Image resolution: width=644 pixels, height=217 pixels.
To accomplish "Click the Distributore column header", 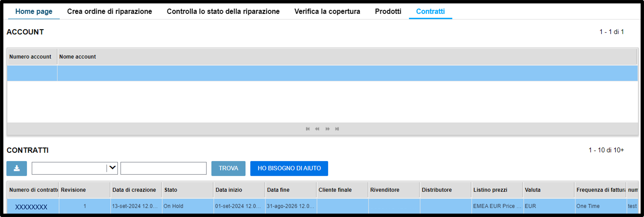I will (446, 190).
